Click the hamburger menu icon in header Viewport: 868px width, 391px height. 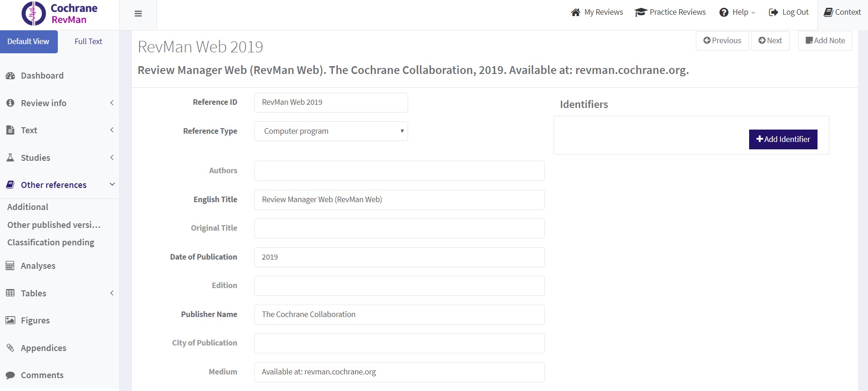(x=138, y=14)
